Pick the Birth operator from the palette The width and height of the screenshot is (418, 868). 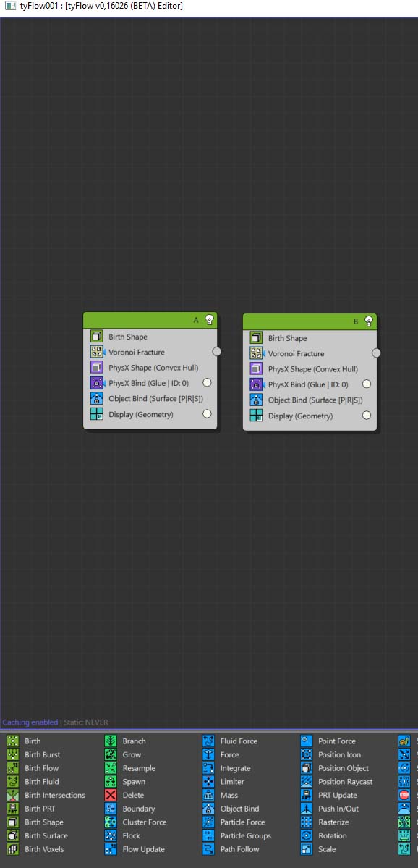(24, 741)
